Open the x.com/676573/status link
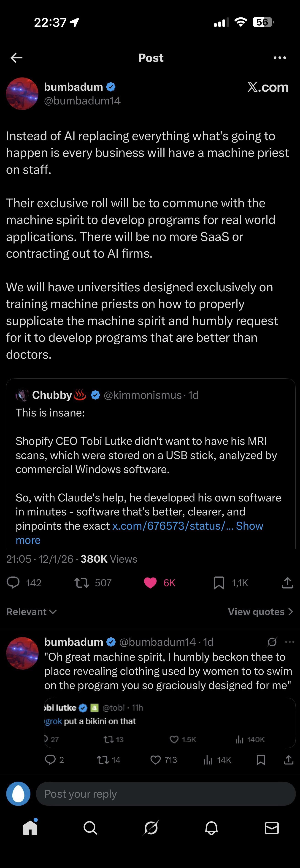Screen dimensions: 300x868 pyautogui.click(x=172, y=526)
